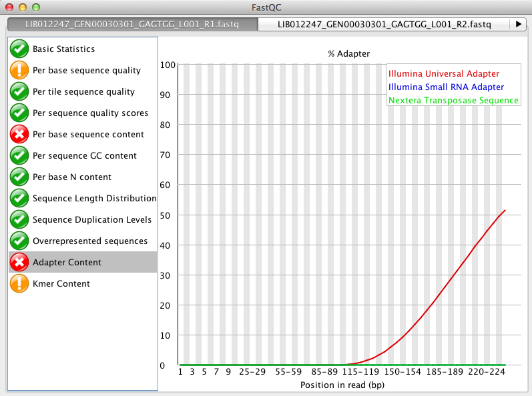Image resolution: width=532 pixels, height=396 pixels.
Task: Click the 220-224 x-axis label
Action: tap(487, 372)
